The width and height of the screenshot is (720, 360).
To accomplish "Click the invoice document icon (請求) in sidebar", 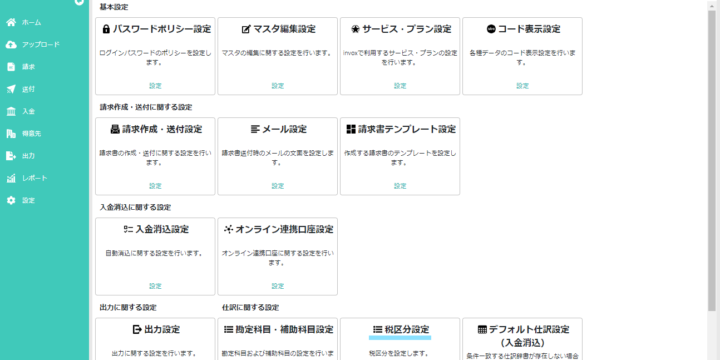I will point(11,67).
